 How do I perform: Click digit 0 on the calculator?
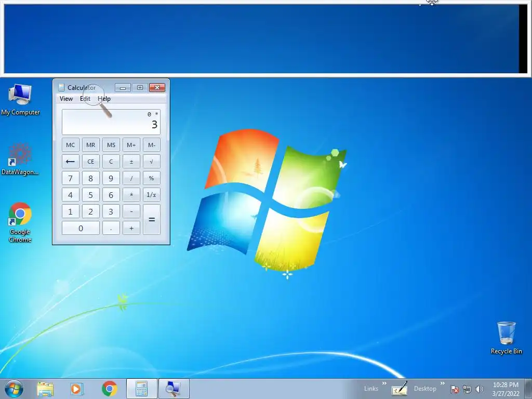click(81, 228)
